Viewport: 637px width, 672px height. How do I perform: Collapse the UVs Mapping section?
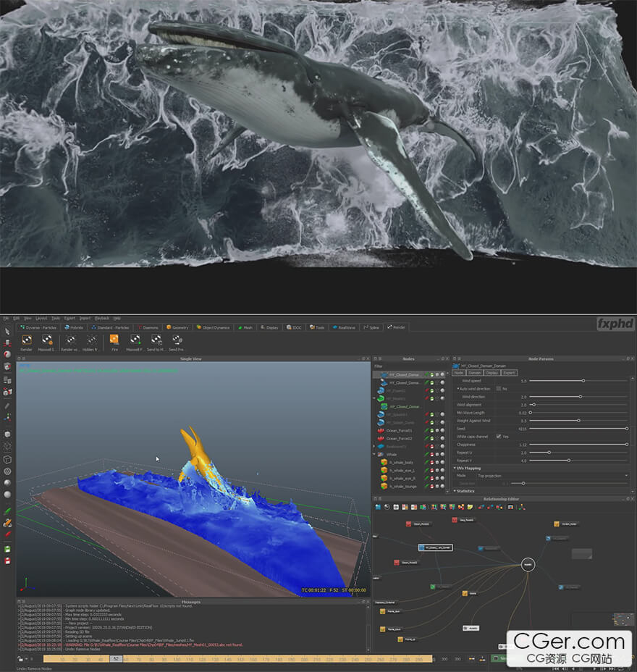coord(455,468)
